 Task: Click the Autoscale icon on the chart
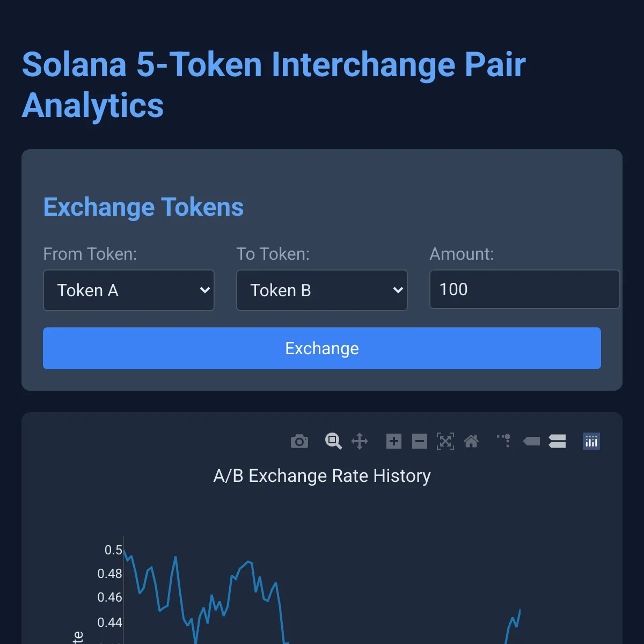pyautogui.click(x=445, y=442)
